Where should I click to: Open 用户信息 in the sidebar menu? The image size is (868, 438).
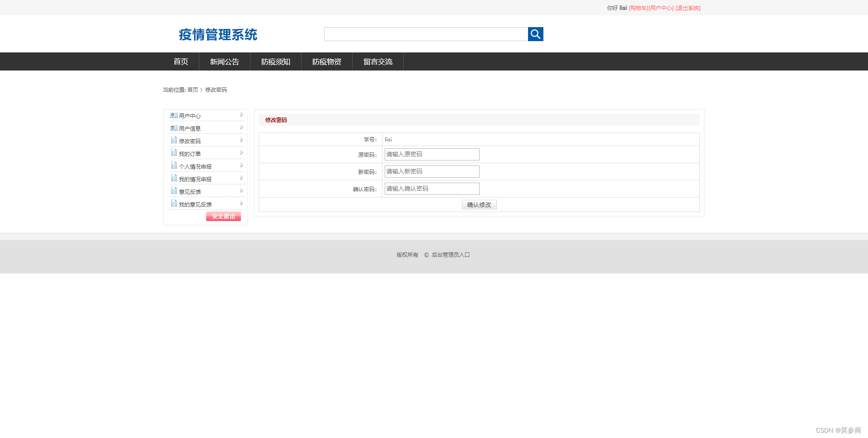190,129
